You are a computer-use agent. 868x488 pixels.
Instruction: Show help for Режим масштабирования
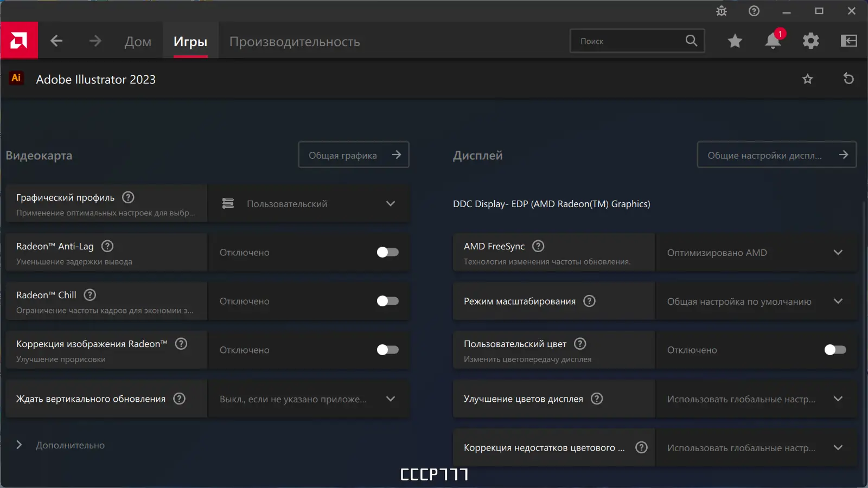pyautogui.click(x=589, y=301)
